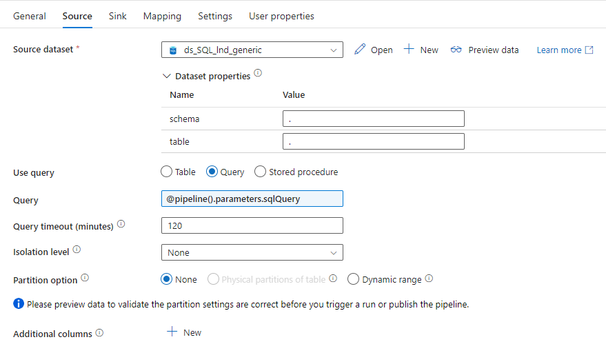Expand the Isolation level dropdown
This screenshot has height=364, width=606.
coord(252,252)
